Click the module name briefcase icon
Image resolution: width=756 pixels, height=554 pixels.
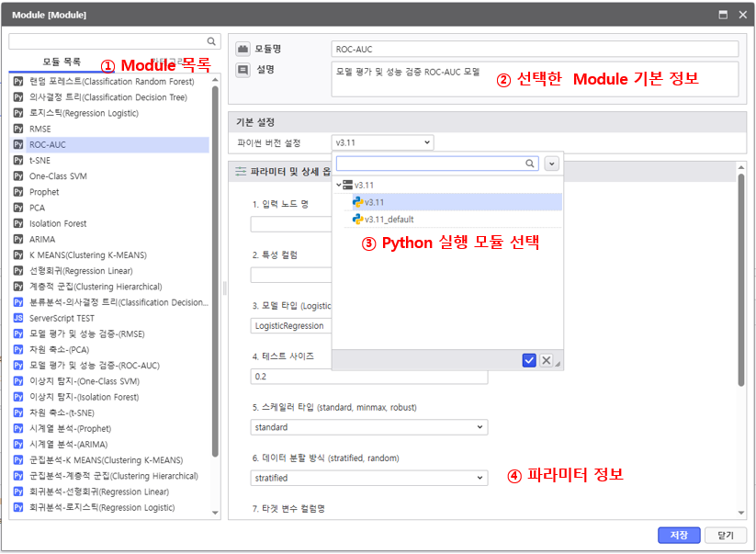click(x=243, y=49)
